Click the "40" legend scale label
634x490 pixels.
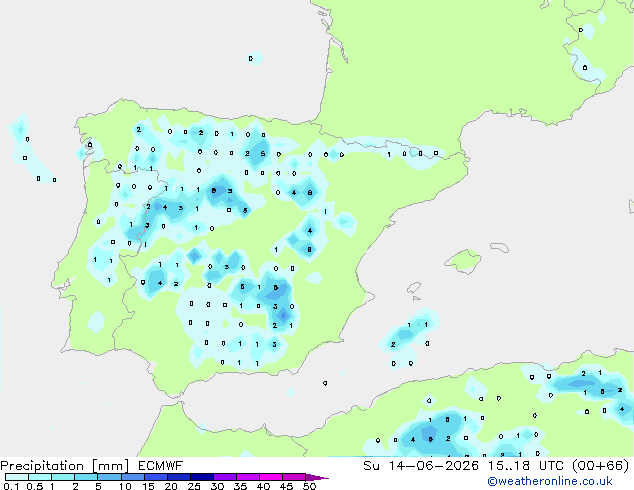coord(263,486)
